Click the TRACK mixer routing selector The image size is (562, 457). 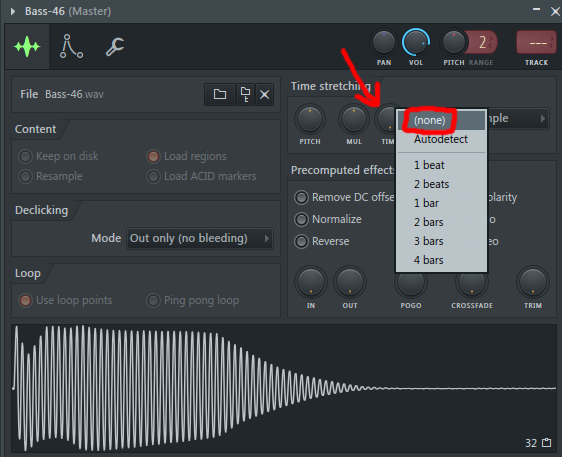pyautogui.click(x=537, y=43)
